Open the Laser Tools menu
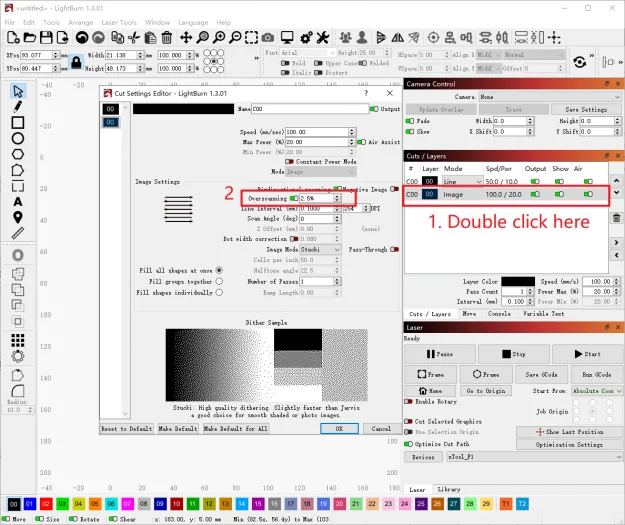 119,22
